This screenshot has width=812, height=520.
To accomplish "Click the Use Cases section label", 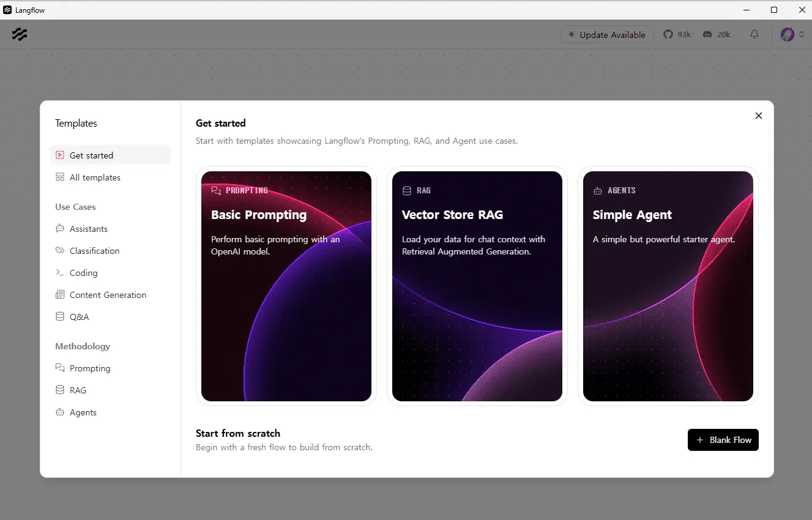I will pyautogui.click(x=75, y=207).
